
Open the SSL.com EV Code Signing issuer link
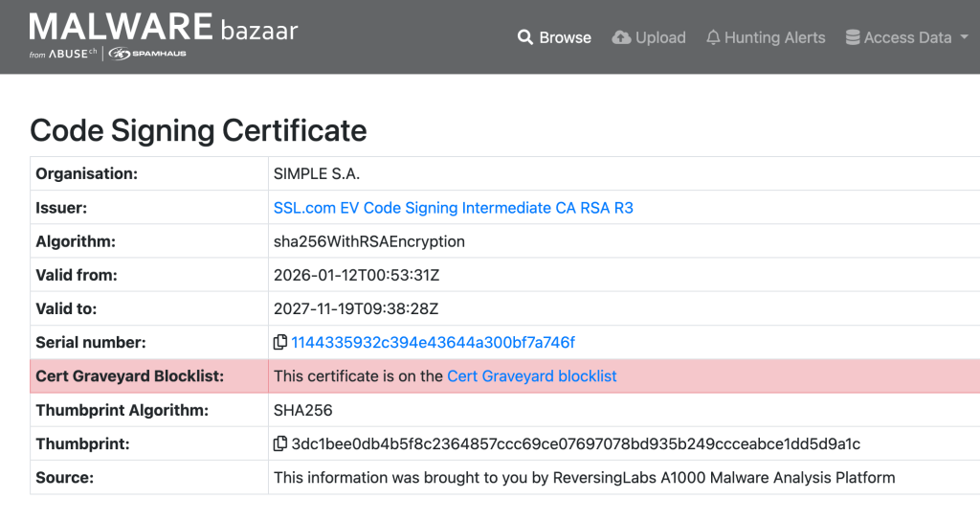tap(453, 208)
